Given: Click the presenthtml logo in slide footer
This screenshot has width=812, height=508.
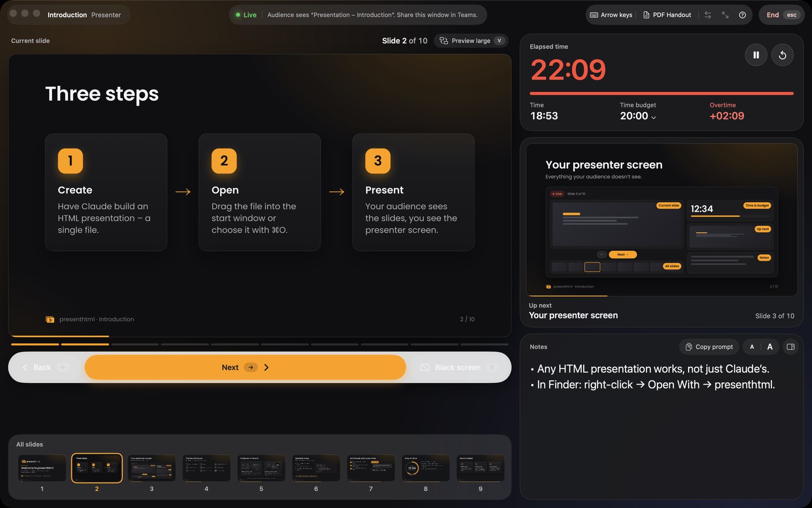Looking at the screenshot, I should pyautogui.click(x=50, y=320).
